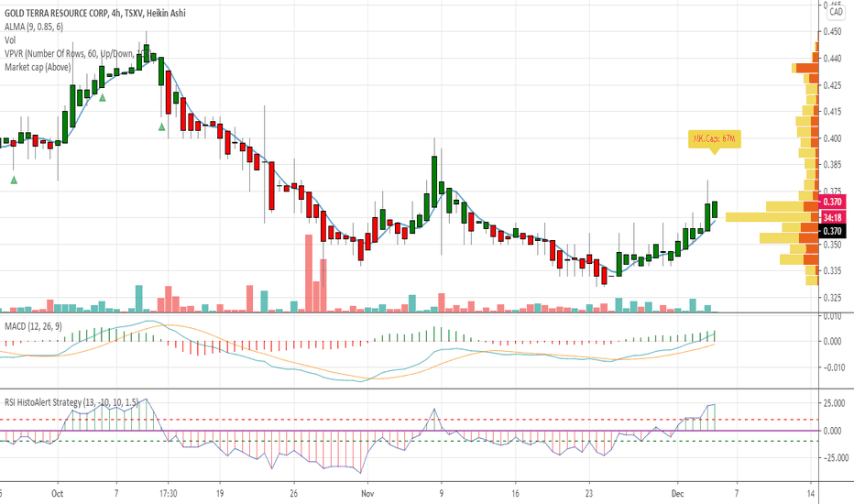Click the RSI HistoAlert Strategy label
Image resolution: width=854 pixels, height=504 pixels.
click(71, 402)
